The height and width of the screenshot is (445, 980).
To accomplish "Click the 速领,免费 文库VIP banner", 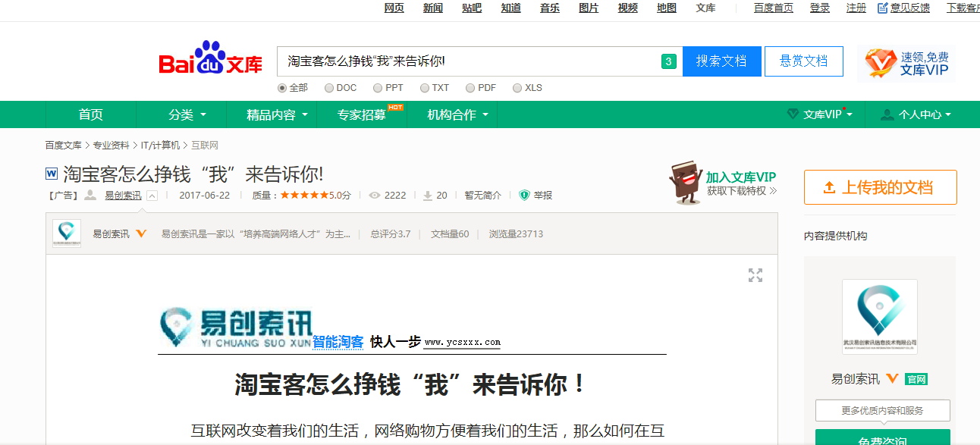I will pyautogui.click(x=906, y=64).
